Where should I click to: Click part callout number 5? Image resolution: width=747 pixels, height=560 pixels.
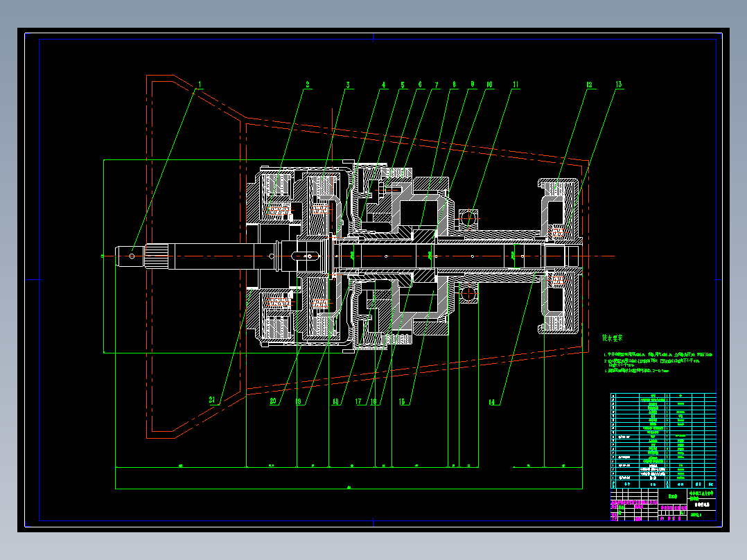pyautogui.click(x=403, y=85)
